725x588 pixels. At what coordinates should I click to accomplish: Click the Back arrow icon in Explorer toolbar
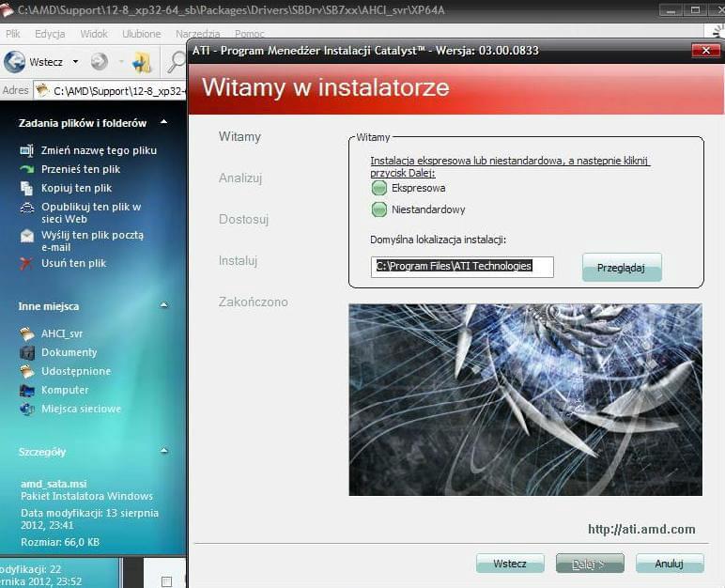(x=14, y=62)
